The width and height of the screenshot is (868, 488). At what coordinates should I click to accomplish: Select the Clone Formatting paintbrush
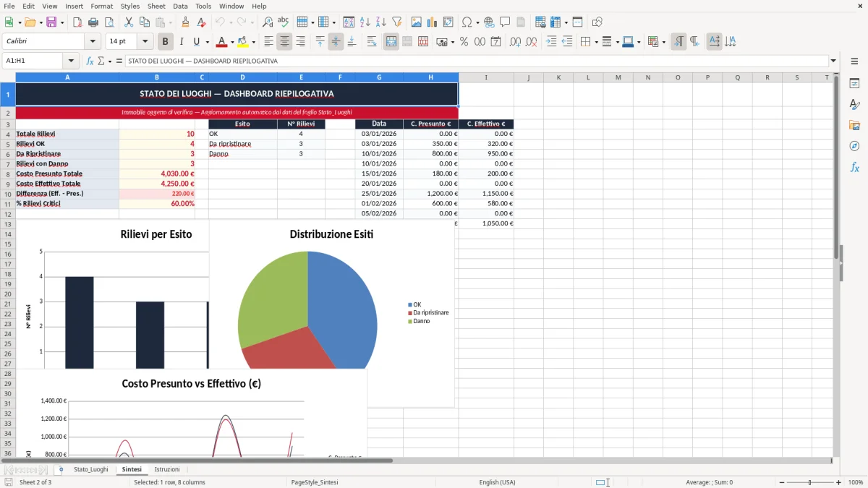click(x=185, y=22)
